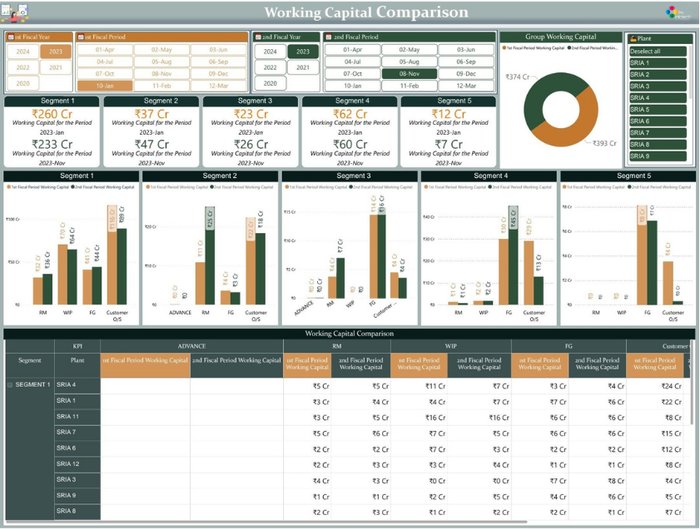Click the calendar icon in 2nd Fiscal Period header

tap(329, 37)
